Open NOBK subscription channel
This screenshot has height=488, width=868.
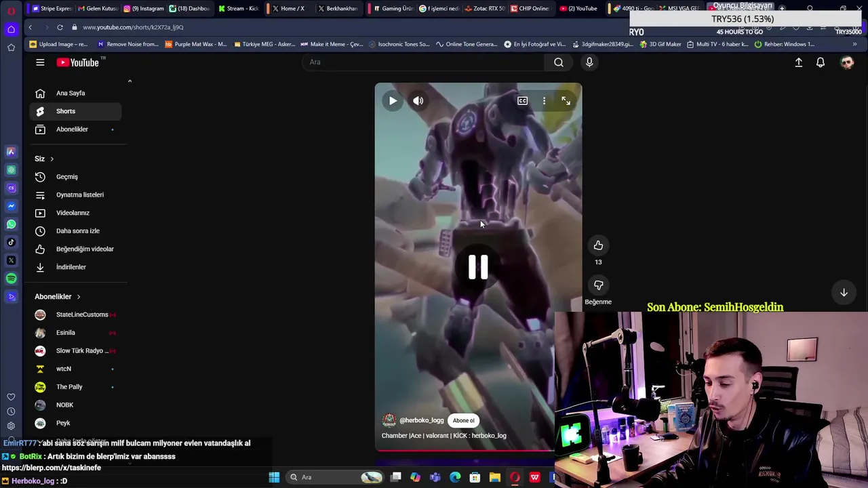pos(75,405)
